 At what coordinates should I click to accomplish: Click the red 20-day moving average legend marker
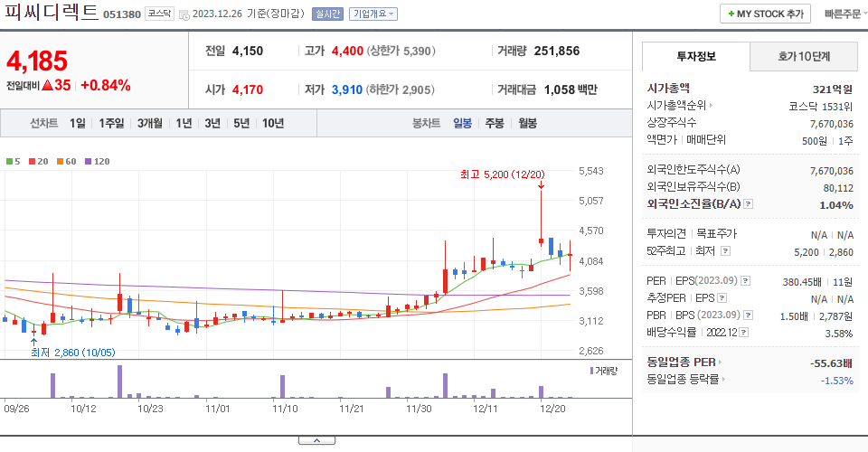tap(33, 162)
